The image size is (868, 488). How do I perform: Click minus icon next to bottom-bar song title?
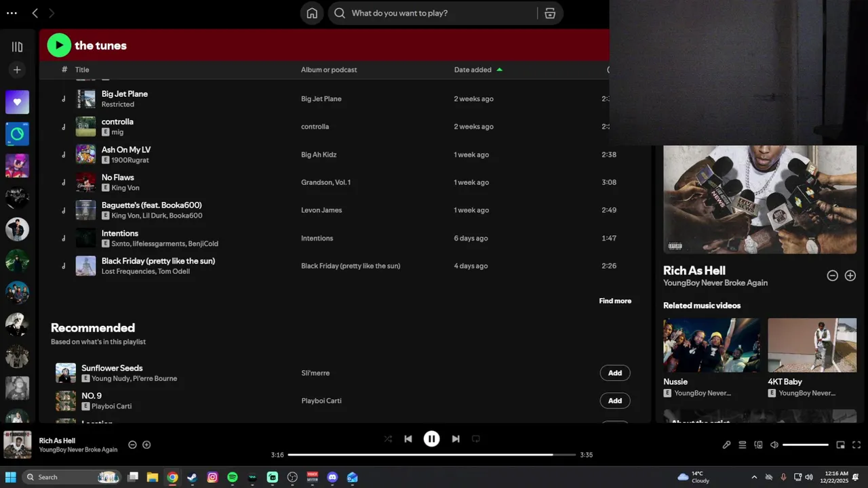click(x=132, y=445)
